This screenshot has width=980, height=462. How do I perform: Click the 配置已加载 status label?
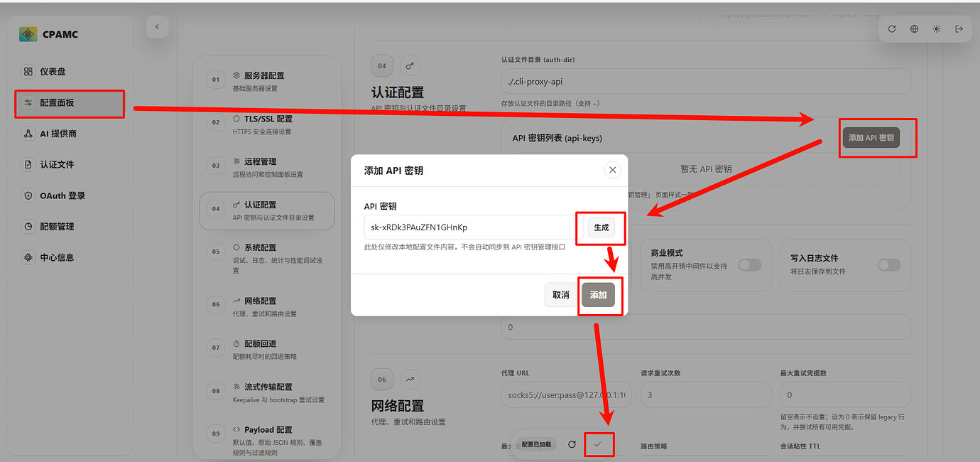pyautogui.click(x=536, y=444)
